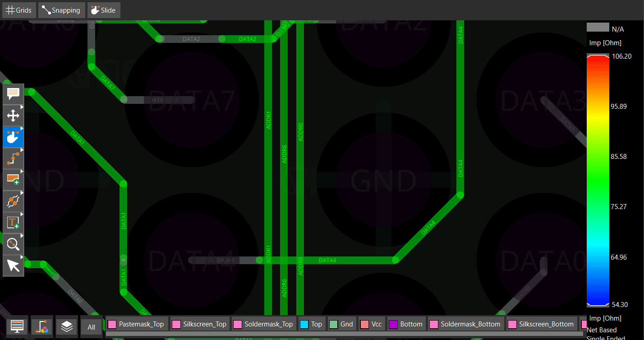644x340 pixels.
Task: Activate the arrow selection pointer tool
Action: pos(13,265)
